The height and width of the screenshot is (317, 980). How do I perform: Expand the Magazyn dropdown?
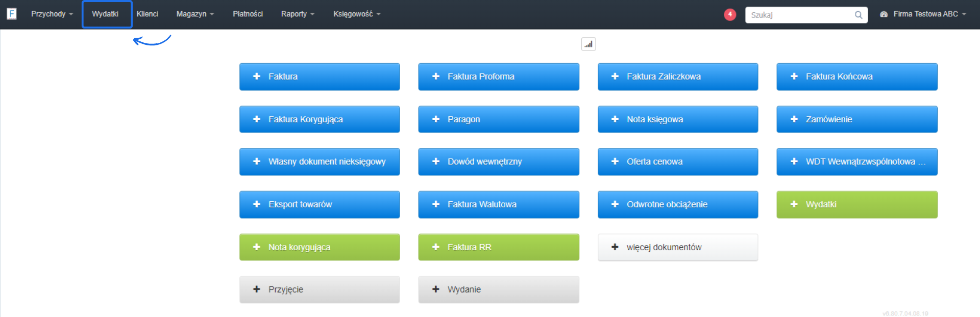[195, 14]
